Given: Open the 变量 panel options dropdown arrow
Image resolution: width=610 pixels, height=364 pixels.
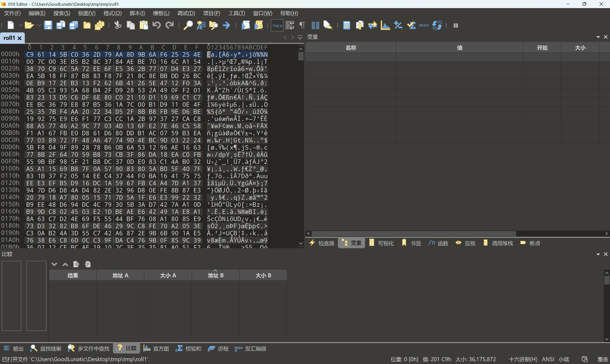Looking at the screenshot, I should pyautogui.click(x=598, y=37).
